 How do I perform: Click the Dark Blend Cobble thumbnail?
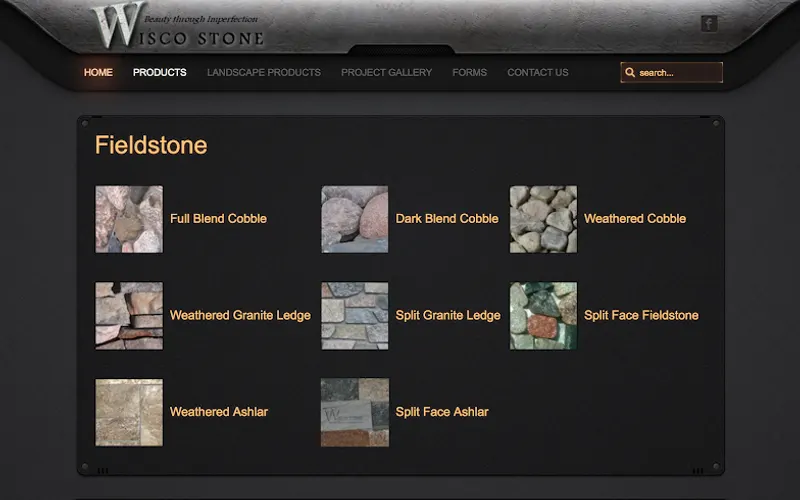[x=355, y=219]
